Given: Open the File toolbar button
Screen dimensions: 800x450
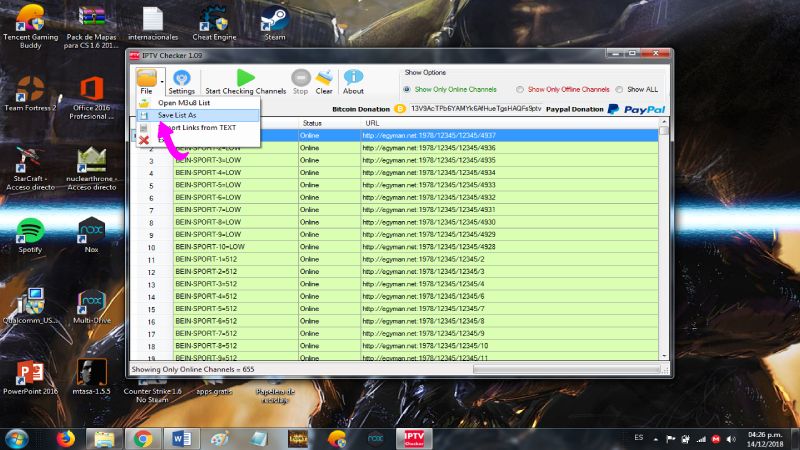Looking at the screenshot, I should [146, 82].
